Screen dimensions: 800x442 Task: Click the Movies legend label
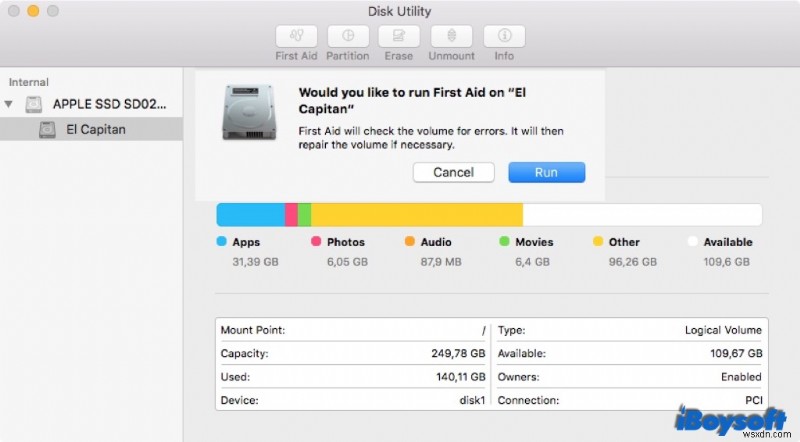click(534, 242)
